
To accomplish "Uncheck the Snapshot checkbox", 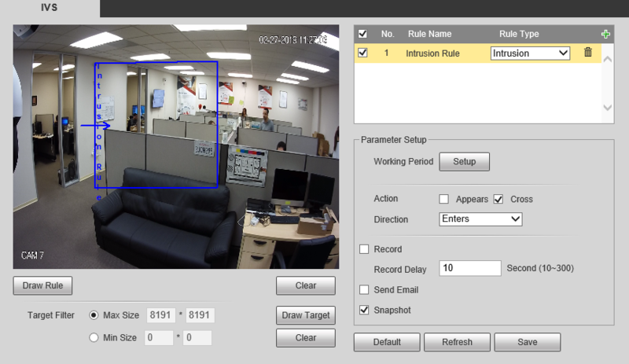I will (364, 310).
